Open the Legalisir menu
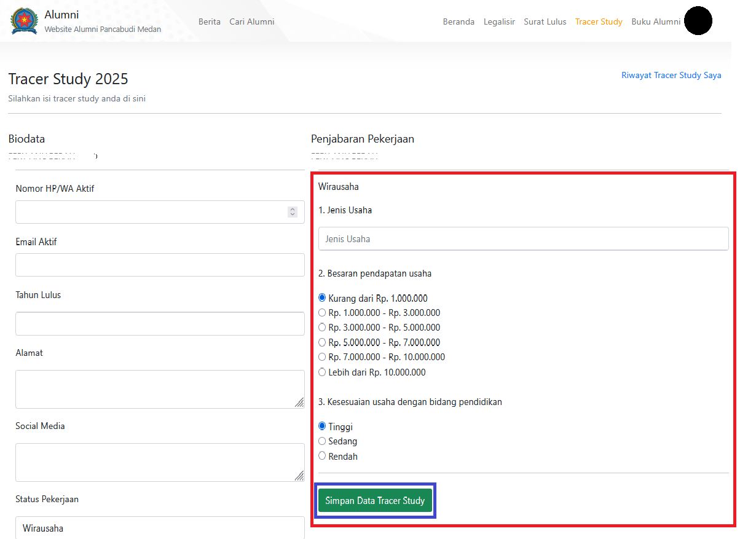This screenshot has height=539, width=756. tap(499, 22)
